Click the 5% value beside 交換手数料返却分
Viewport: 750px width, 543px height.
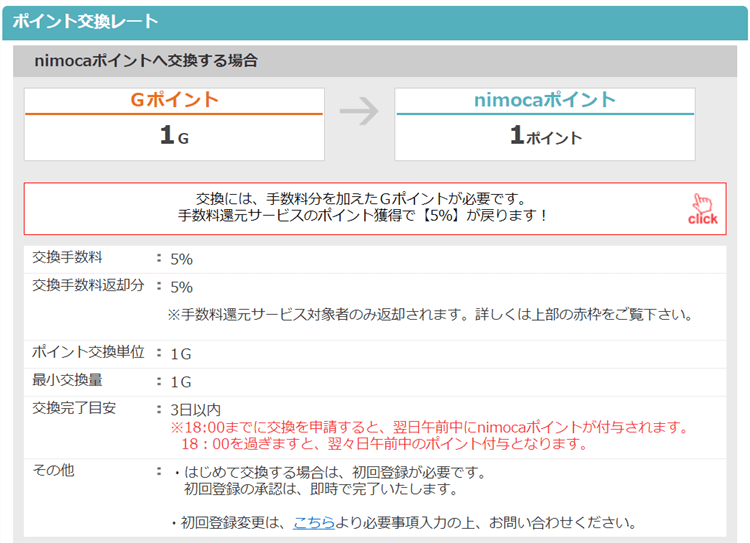pyautogui.click(x=181, y=287)
